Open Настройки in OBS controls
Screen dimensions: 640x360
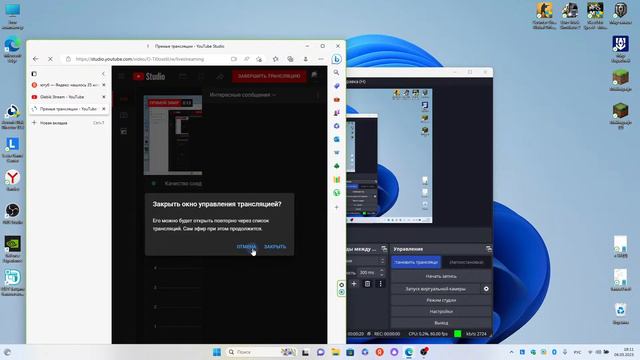pyautogui.click(x=441, y=311)
